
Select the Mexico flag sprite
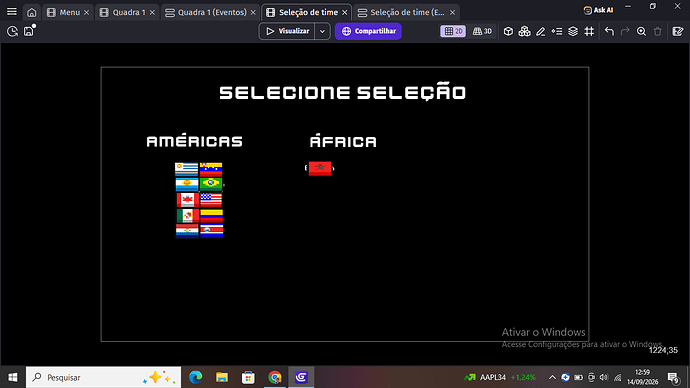(187, 216)
